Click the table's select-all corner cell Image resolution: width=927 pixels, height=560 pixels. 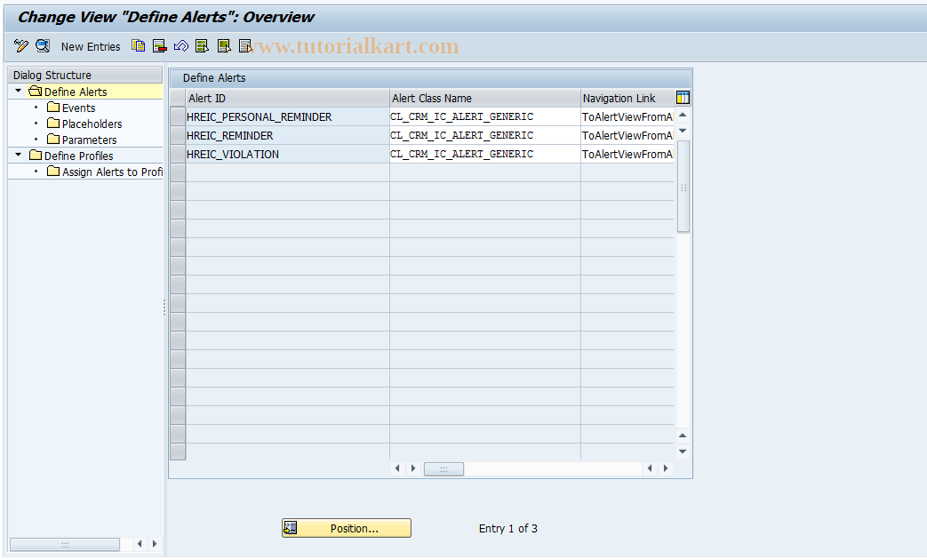(178, 98)
